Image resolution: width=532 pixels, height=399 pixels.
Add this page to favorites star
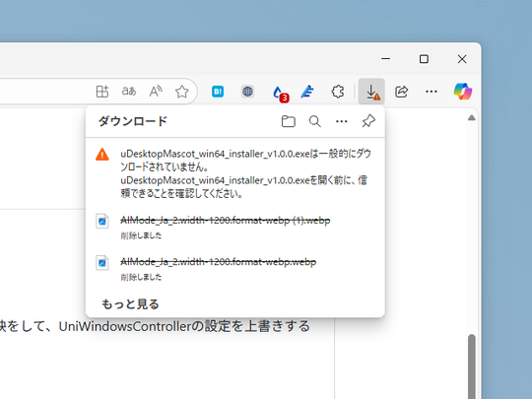click(x=182, y=92)
